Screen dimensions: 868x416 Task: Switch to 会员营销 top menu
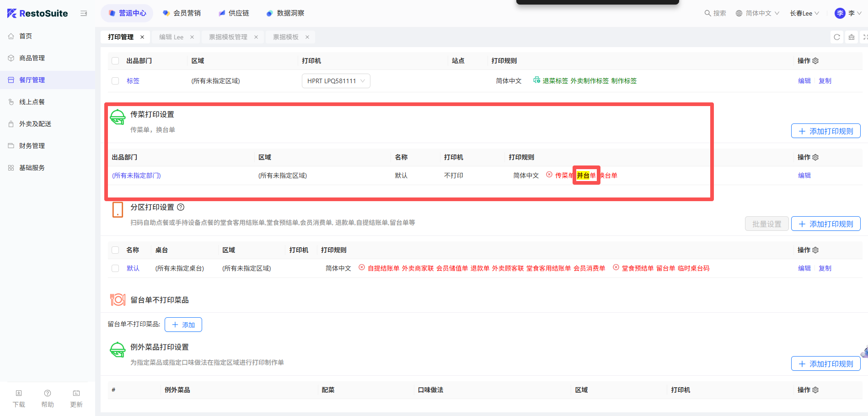pos(182,13)
